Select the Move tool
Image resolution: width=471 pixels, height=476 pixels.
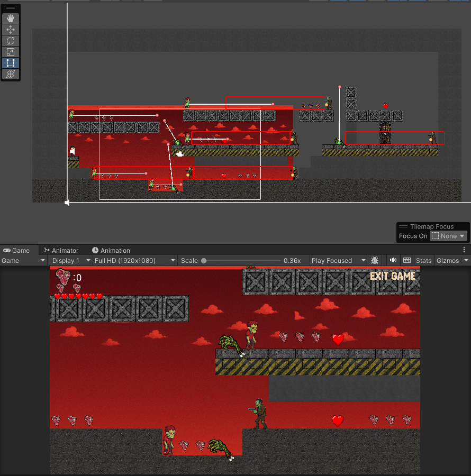[x=11, y=30]
